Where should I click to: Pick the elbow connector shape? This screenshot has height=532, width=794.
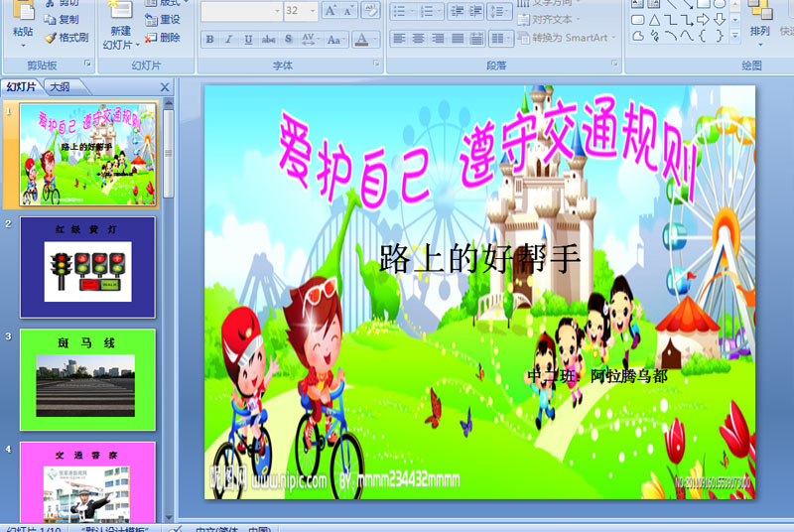point(671,20)
